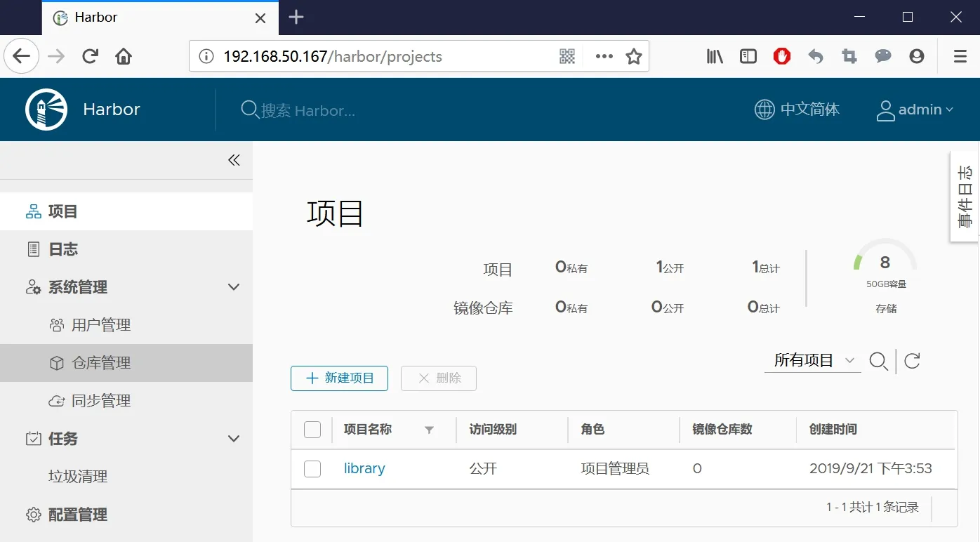This screenshot has height=542, width=980.
Task: Open the 所有项目 dropdown
Action: [812, 359]
